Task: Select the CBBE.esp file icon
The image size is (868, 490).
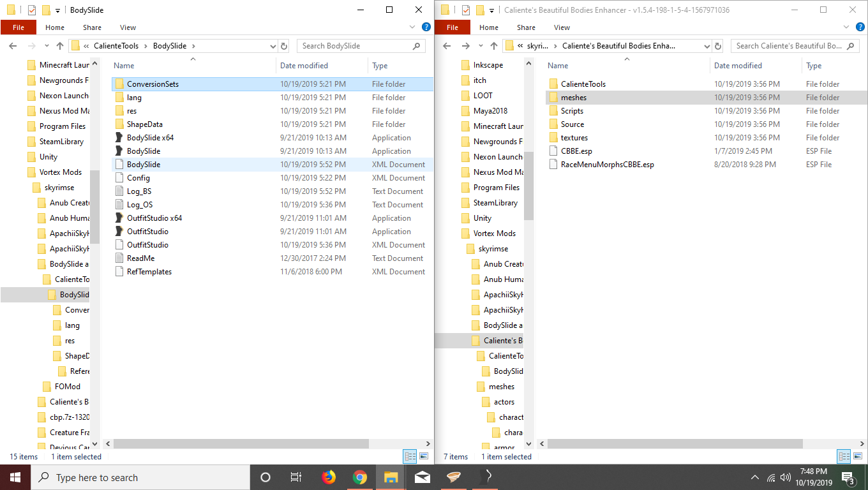Action: tap(553, 151)
